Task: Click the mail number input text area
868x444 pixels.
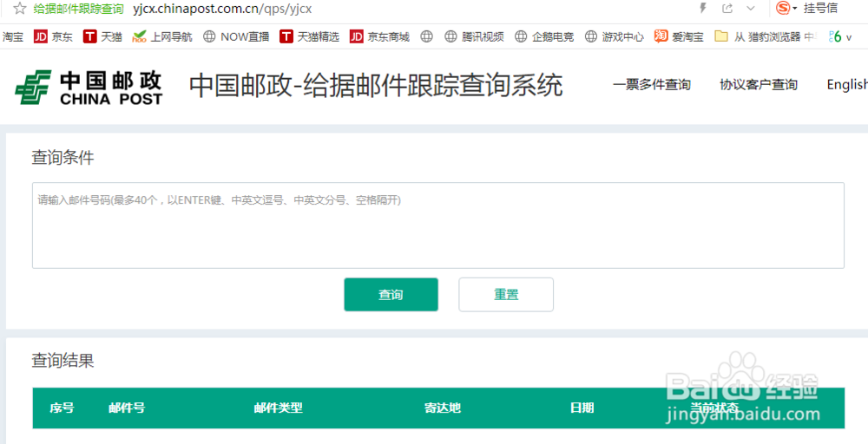Action: coord(437,225)
